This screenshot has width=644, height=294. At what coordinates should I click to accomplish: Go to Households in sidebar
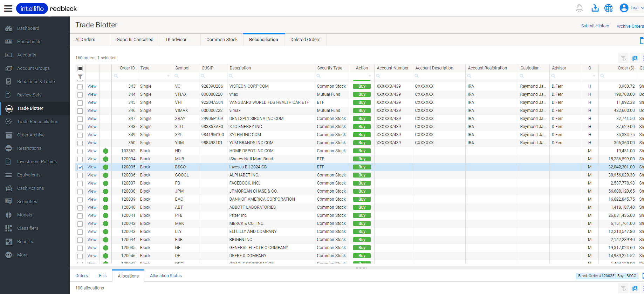[29, 42]
